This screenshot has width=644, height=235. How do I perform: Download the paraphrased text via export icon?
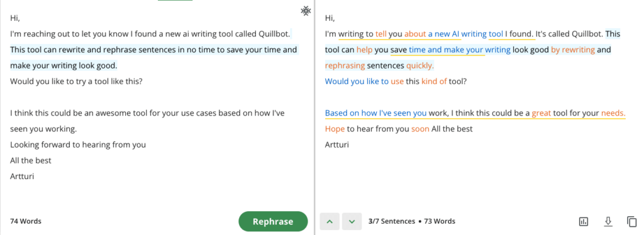[x=608, y=221]
